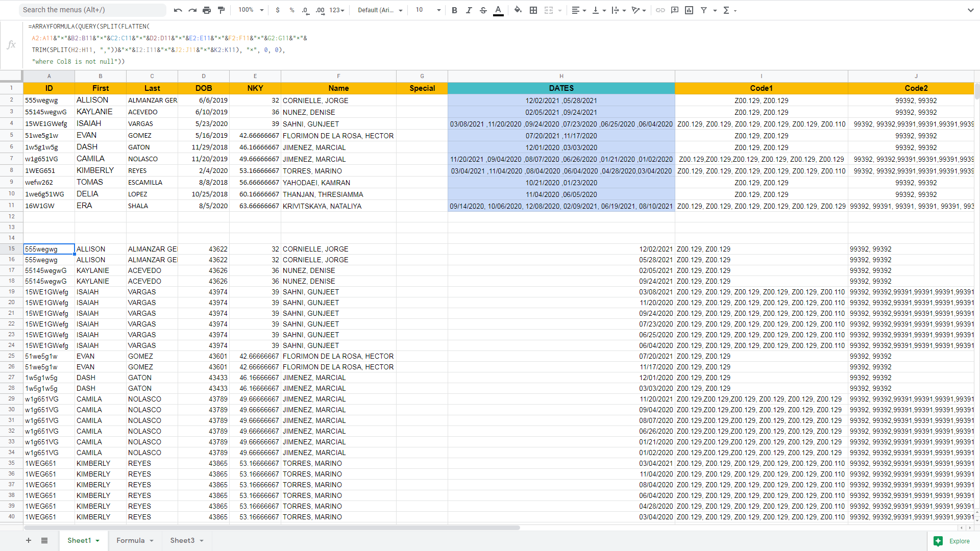This screenshot has width=980, height=551.
Task: Open text wrapping dropdown
Action: (619, 10)
